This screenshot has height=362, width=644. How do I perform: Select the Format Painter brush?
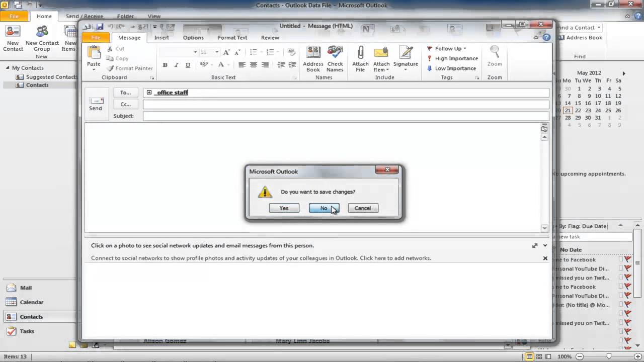(110, 68)
